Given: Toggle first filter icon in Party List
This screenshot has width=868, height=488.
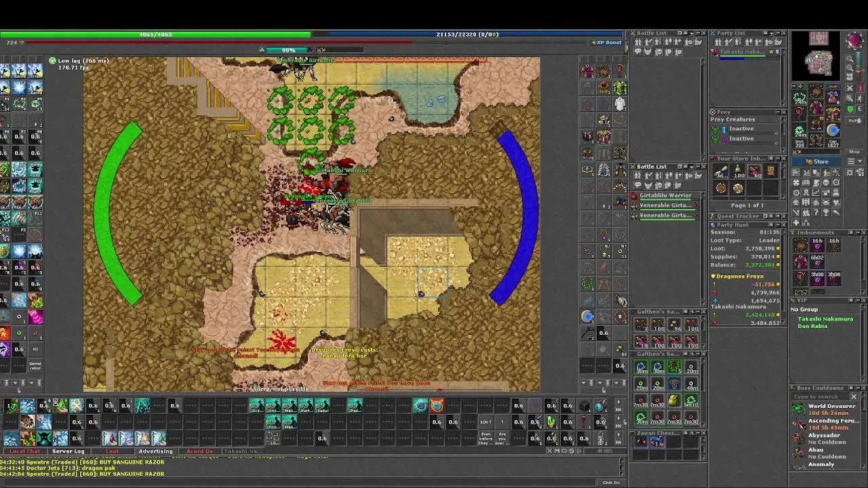Looking at the screenshot, I should (718, 42).
